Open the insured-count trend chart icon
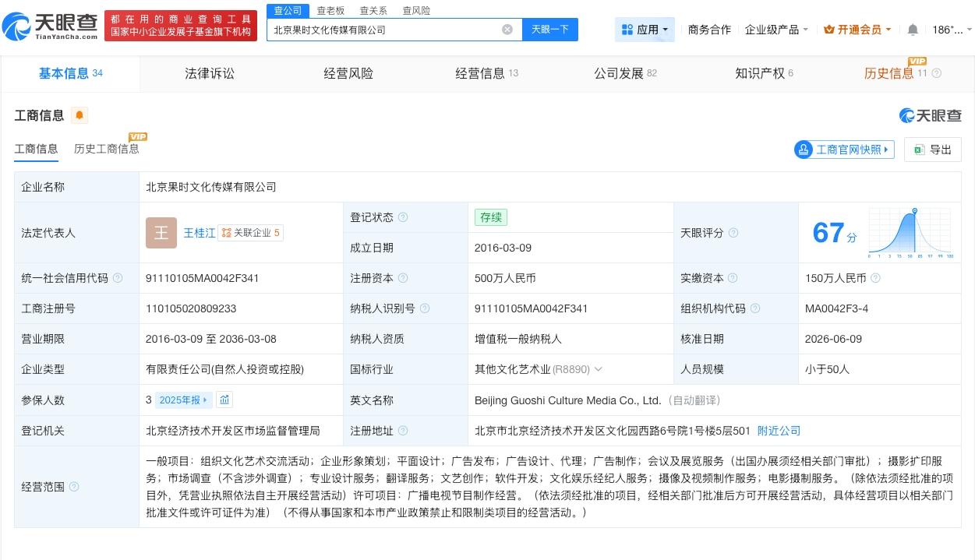This screenshot has width=975, height=560. (x=224, y=400)
